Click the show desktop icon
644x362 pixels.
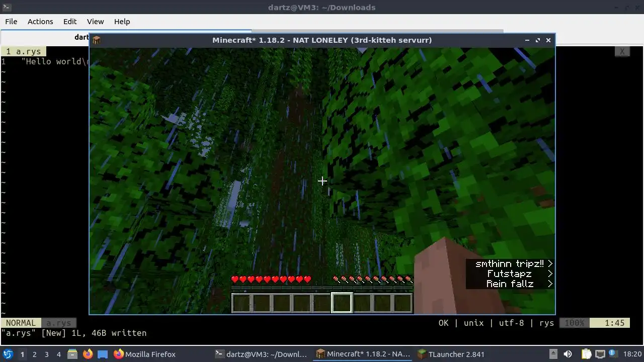(x=103, y=354)
